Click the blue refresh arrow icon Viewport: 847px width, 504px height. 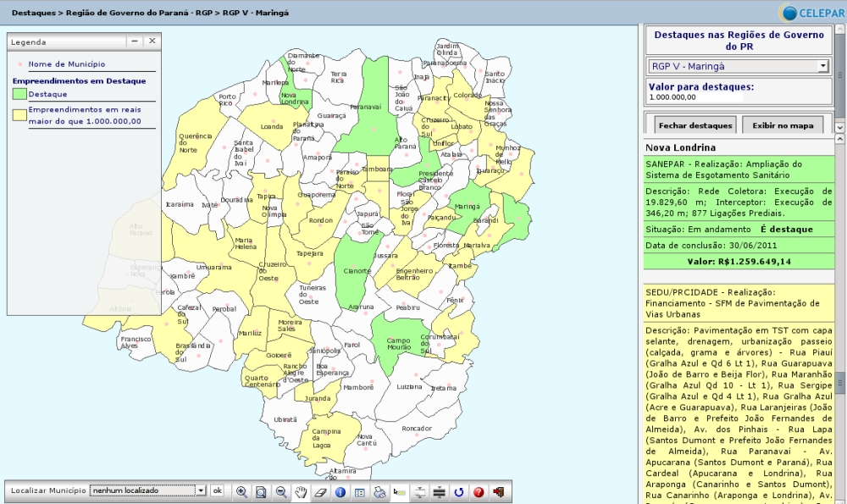(x=459, y=491)
